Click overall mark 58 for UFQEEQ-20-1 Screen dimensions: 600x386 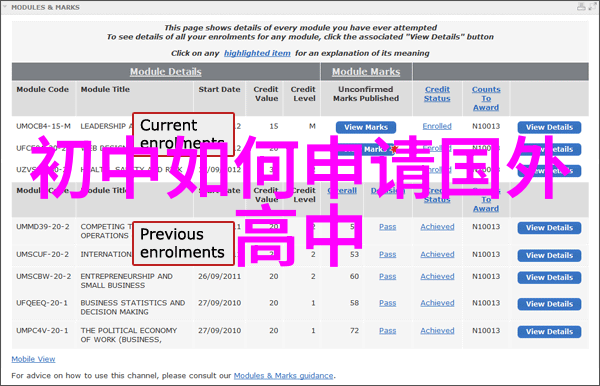(x=354, y=303)
